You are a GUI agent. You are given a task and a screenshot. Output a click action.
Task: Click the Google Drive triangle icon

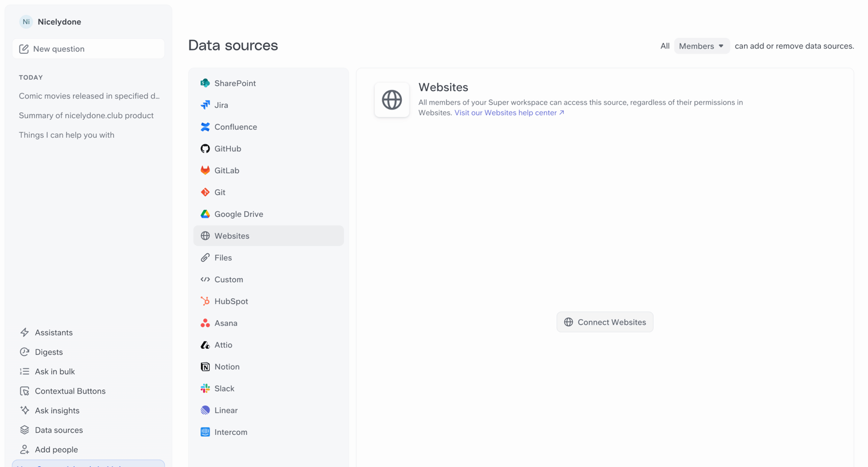[205, 214]
